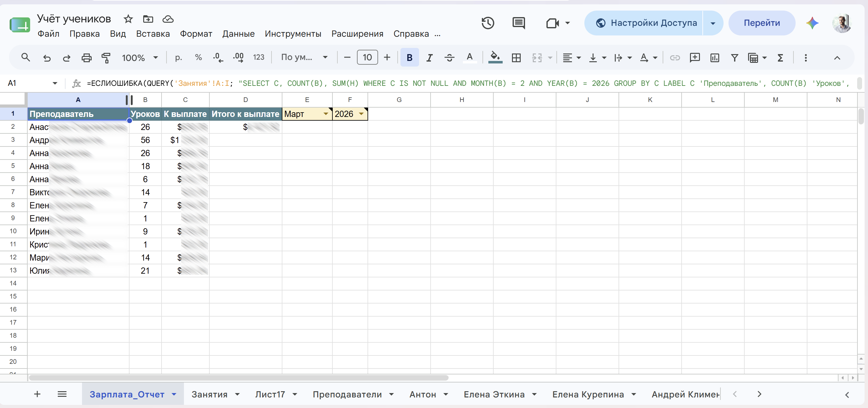Screen dimensions: 868x408
Task: Expand the 100% zoom dropdown
Action: [x=140, y=58]
